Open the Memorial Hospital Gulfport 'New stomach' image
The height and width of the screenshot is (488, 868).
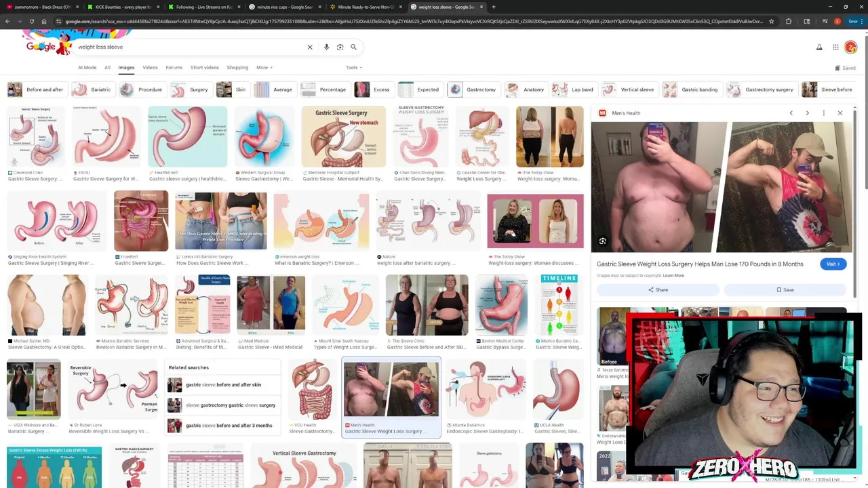point(344,136)
